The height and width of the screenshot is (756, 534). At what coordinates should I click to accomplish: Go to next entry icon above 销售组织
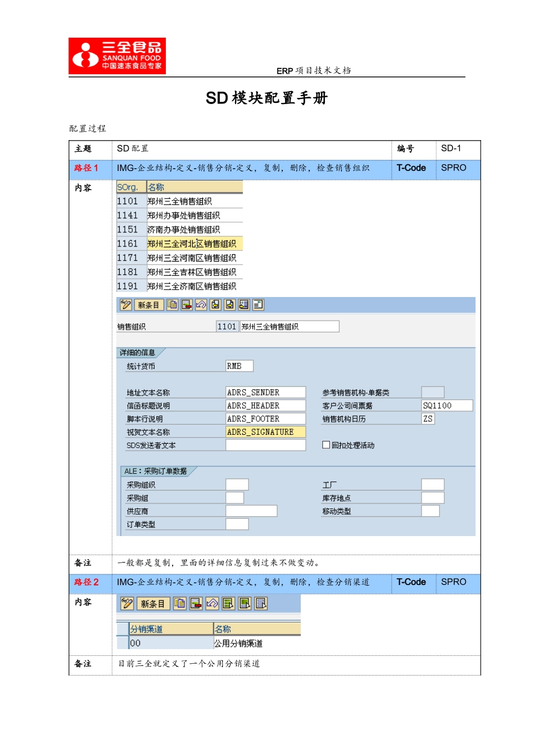(230, 305)
